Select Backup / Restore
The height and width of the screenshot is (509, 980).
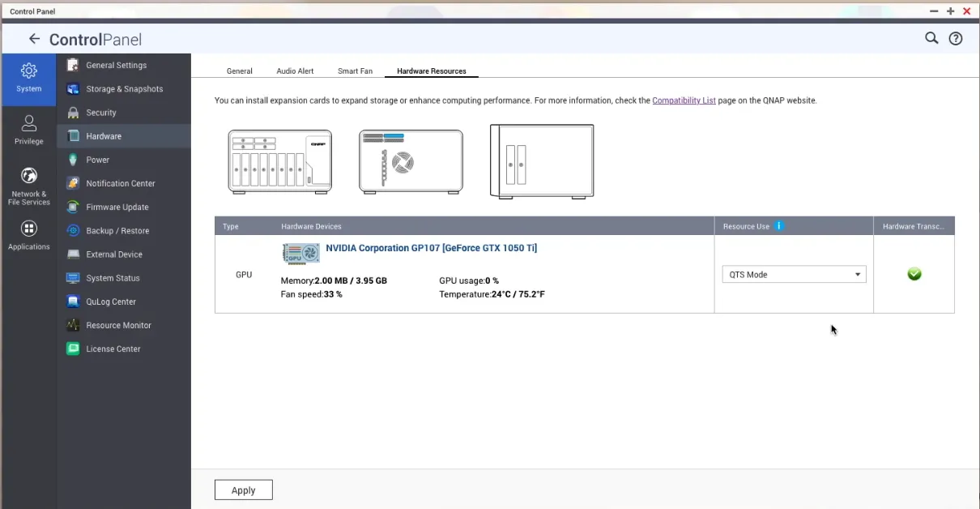[118, 230]
